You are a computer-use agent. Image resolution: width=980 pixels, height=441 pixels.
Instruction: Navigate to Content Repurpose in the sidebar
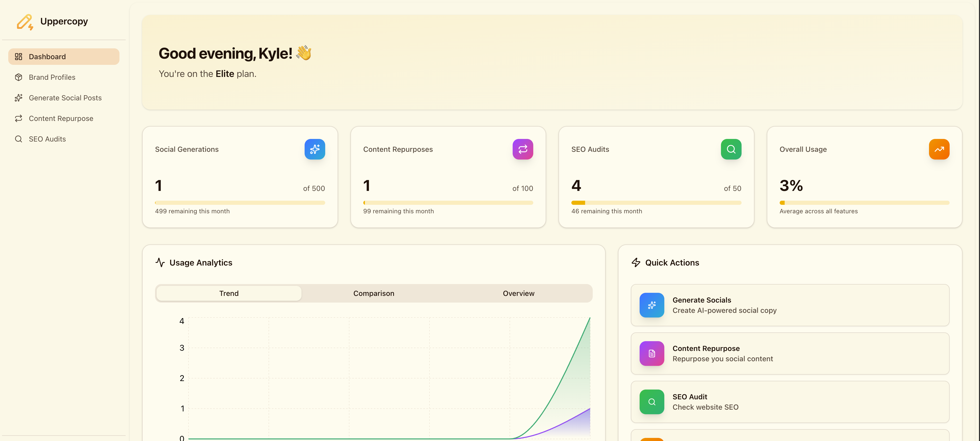[x=61, y=118]
